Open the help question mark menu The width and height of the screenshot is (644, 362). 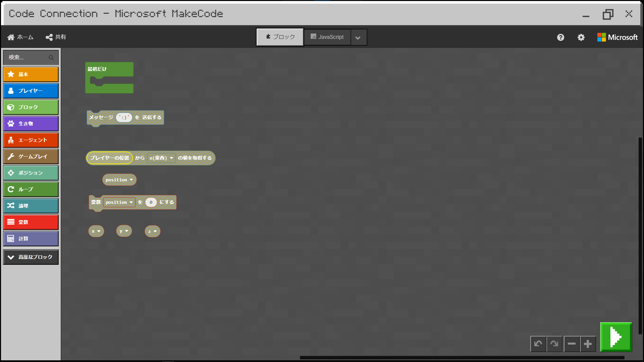point(560,38)
